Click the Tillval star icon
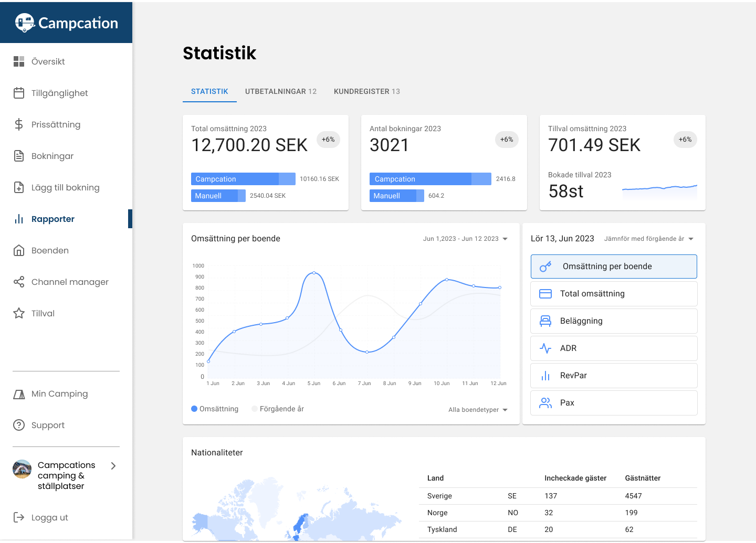The height and width of the screenshot is (543, 756). tap(19, 313)
